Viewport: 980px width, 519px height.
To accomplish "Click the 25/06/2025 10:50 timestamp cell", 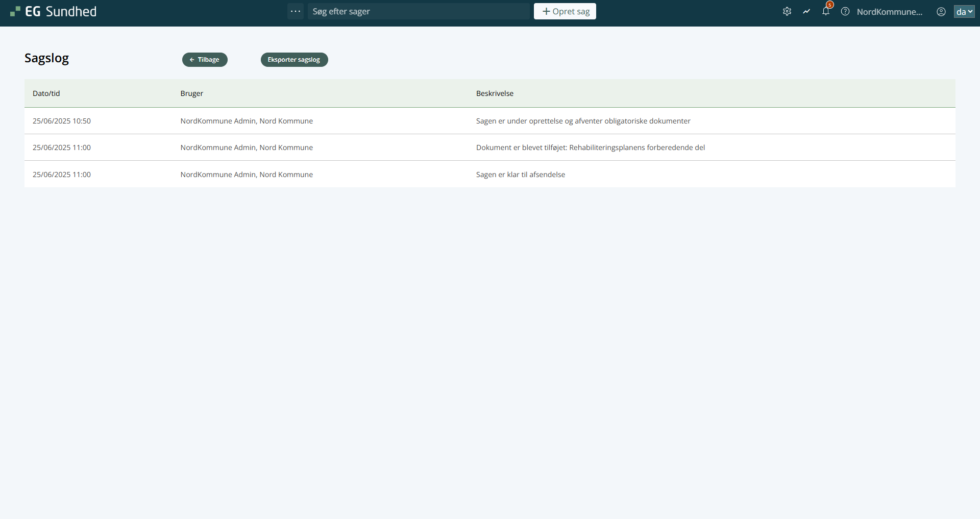I will click(x=62, y=121).
